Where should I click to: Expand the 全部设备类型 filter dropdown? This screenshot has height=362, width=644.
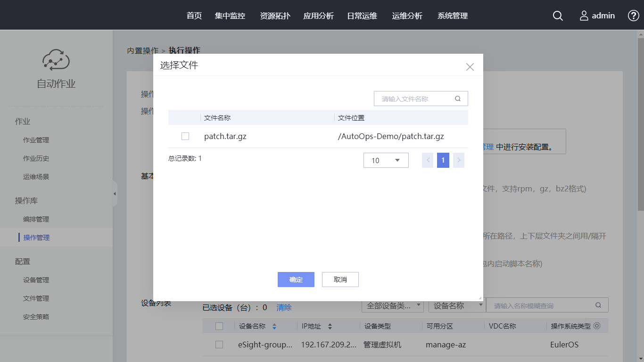pos(392,305)
